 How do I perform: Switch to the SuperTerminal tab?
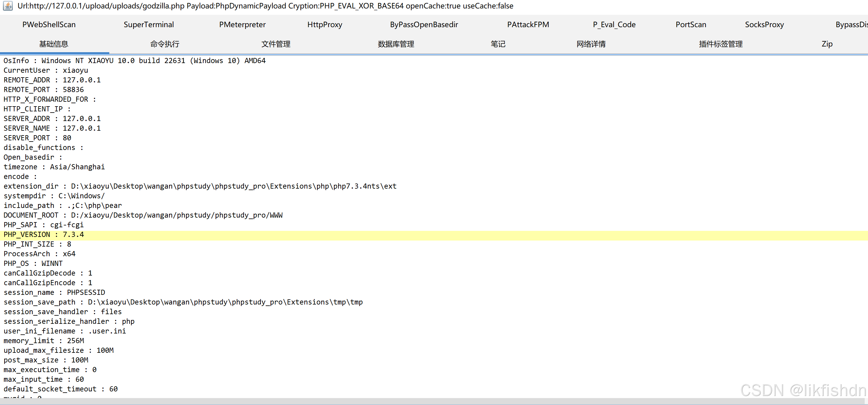coord(149,25)
